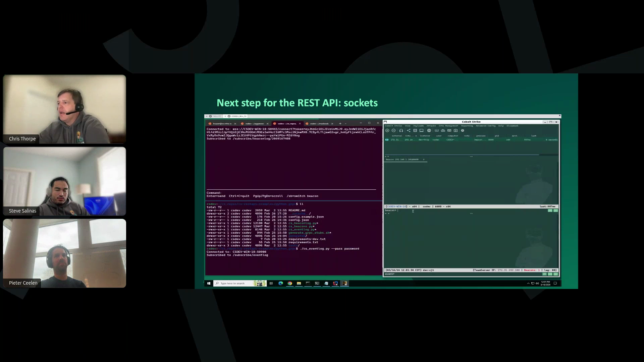Open the Attacks menu
This screenshot has height=362, width=644.
tap(431, 126)
